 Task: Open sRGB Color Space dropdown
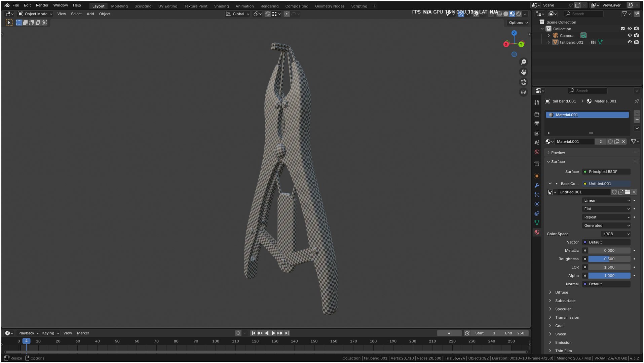616,234
